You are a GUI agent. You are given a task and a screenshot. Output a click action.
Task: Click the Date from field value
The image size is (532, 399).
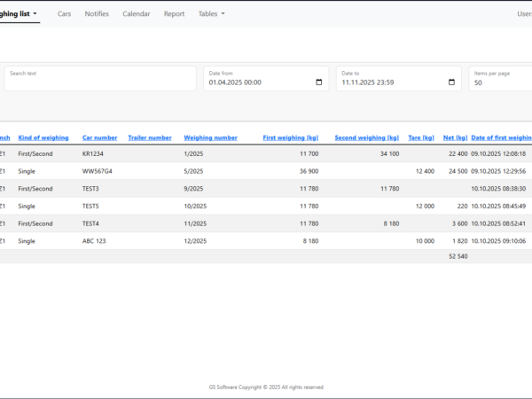point(235,82)
